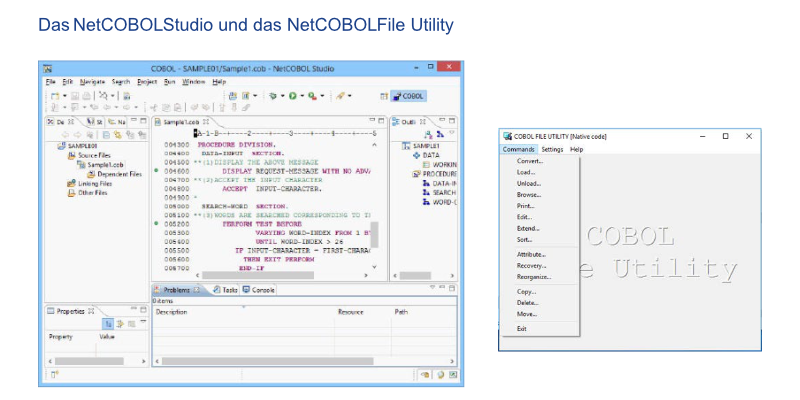This screenshot has width=800, height=400.
Task: Open the Run button dropdown arrow
Action: (x=302, y=96)
